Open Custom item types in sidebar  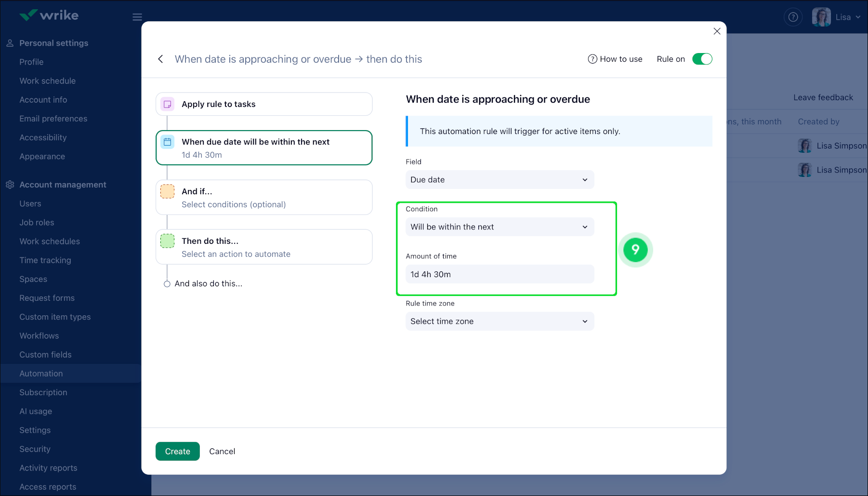(55, 317)
